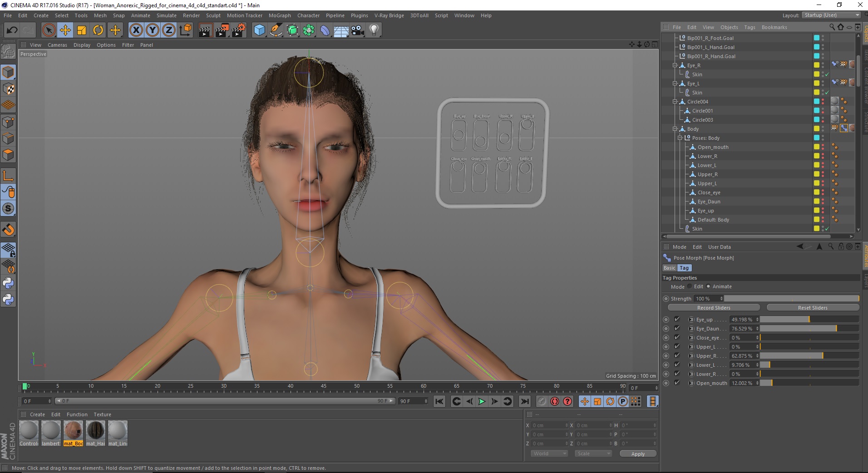Activate the Move tool in top toolbar
Screen dimensions: 868x473
[65, 30]
